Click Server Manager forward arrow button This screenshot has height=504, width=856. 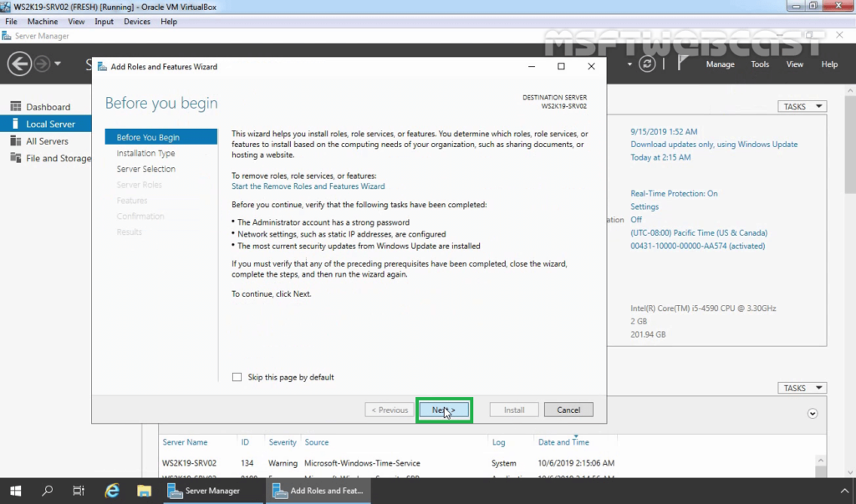pos(42,64)
